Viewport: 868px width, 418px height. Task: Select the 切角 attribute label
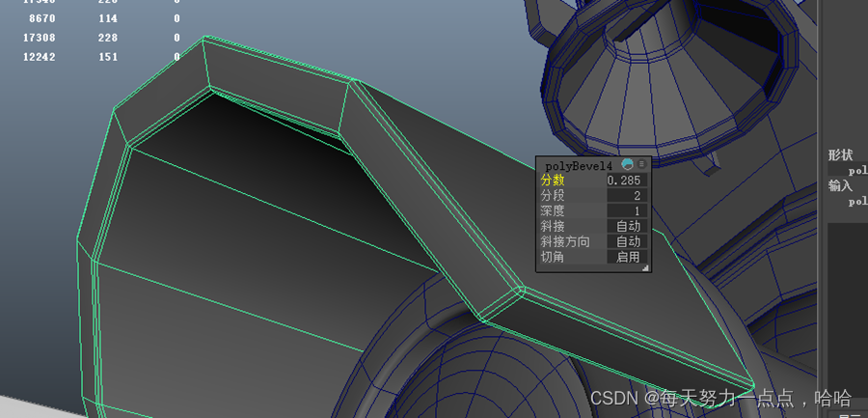553,257
